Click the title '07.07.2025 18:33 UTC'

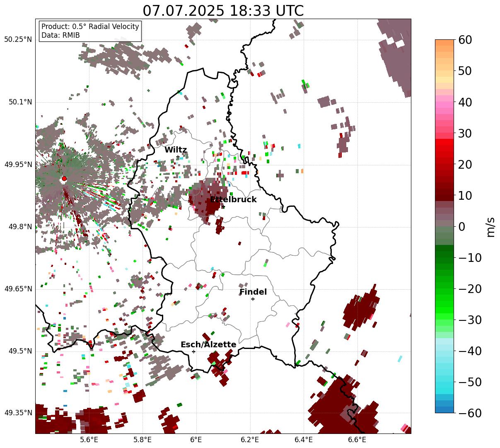(x=223, y=11)
